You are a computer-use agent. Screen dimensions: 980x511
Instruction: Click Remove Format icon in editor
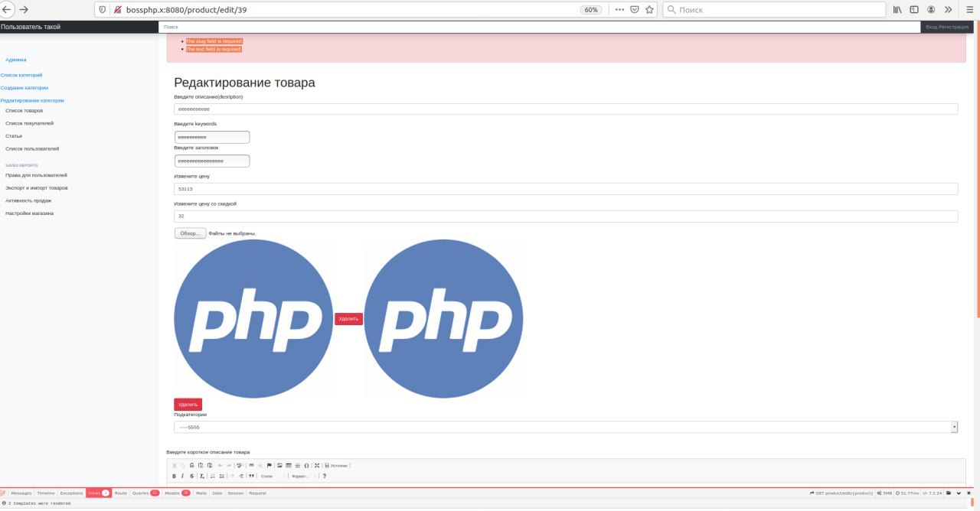point(202,476)
